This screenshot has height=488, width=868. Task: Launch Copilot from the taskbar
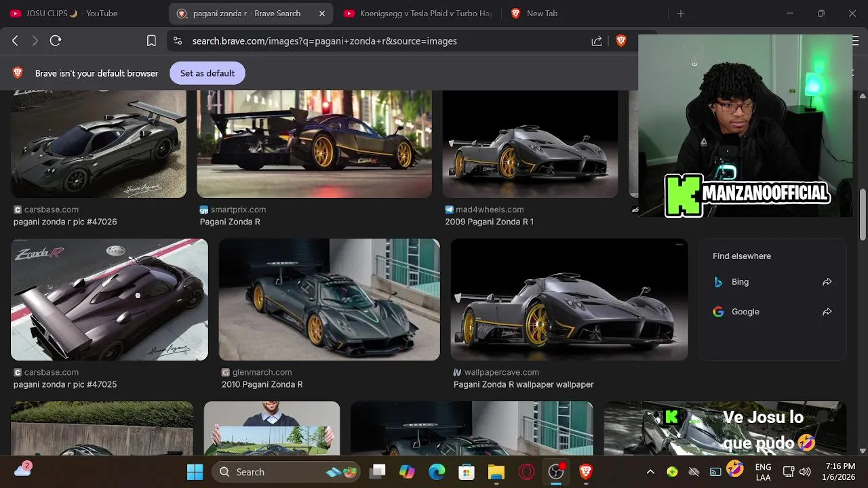click(407, 472)
